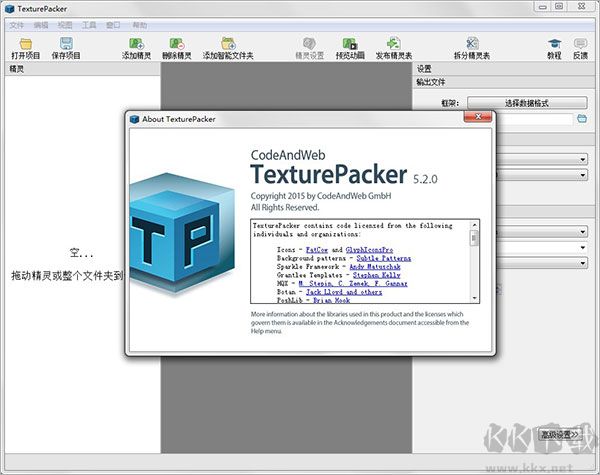
Task: Click the 选择数据格式 button
Action: (527, 103)
